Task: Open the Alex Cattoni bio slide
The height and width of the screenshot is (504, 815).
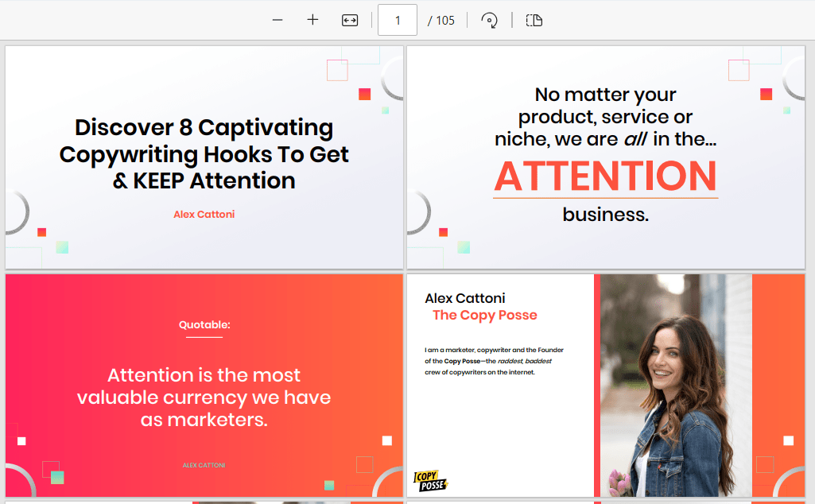Action: click(x=606, y=386)
